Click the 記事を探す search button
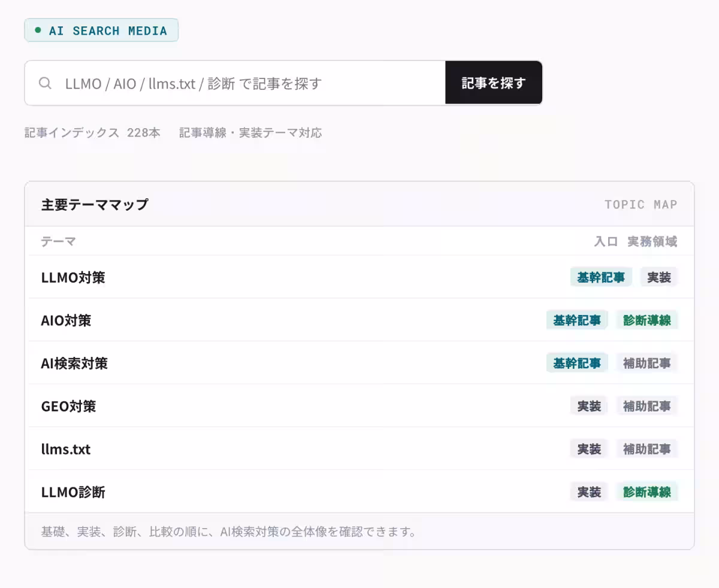The image size is (719, 588). tap(494, 83)
